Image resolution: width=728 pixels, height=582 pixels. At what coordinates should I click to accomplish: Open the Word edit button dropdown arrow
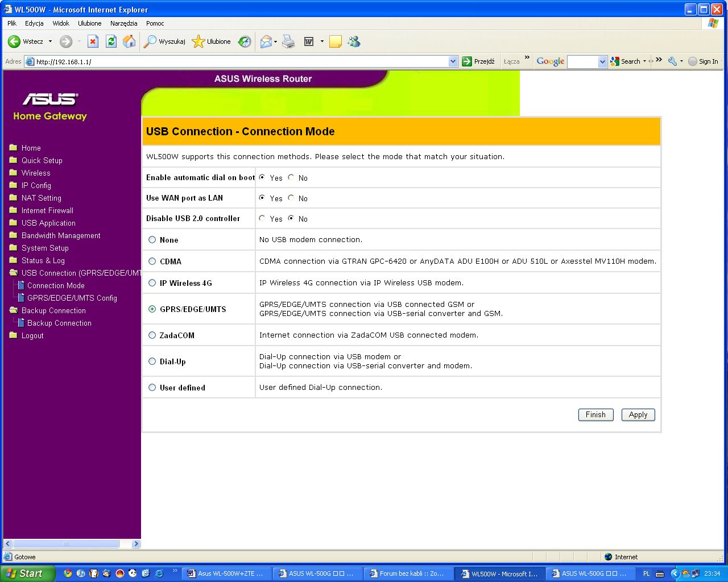pyautogui.click(x=322, y=41)
